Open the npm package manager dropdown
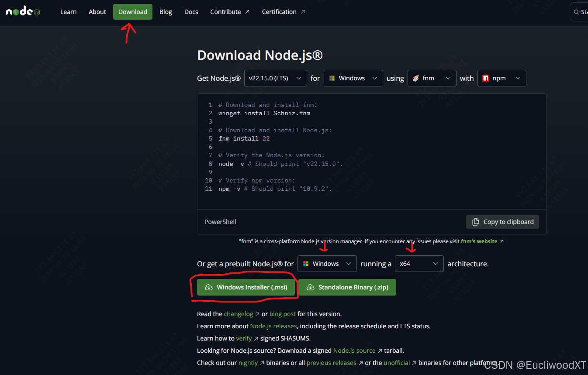 [502, 78]
